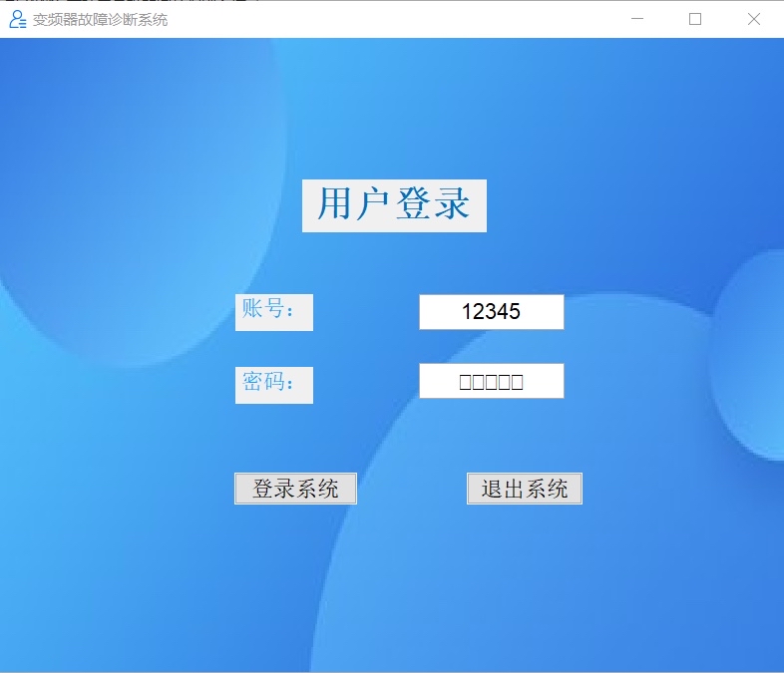This screenshot has width=784, height=673.
Task: Click the 账号: label
Action: pyautogui.click(x=274, y=312)
